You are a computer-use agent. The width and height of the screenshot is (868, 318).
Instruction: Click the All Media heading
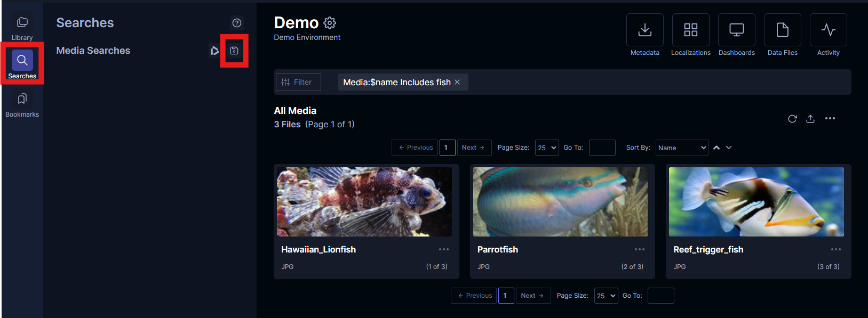295,111
